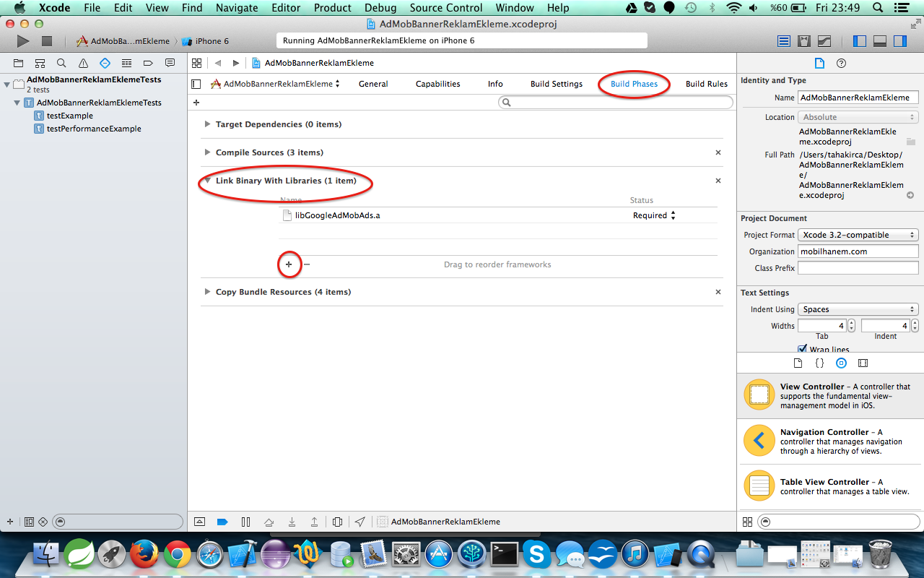Toggle the Wrap lines checkbox

pyautogui.click(x=802, y=349)
